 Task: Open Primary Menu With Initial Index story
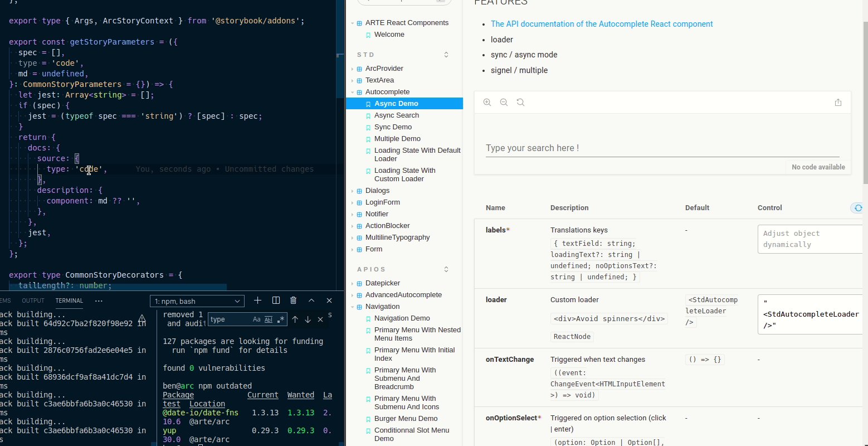tap(415, 354)
